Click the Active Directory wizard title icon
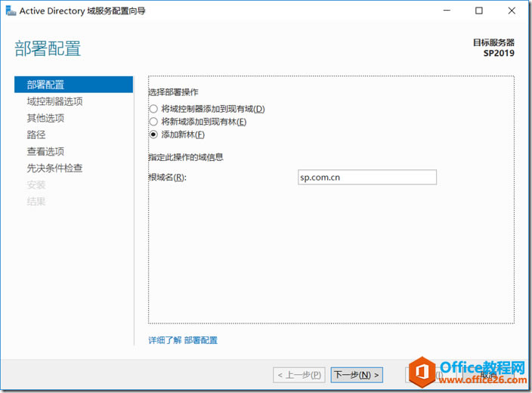 pyautogui.click(x=11, y=11)
